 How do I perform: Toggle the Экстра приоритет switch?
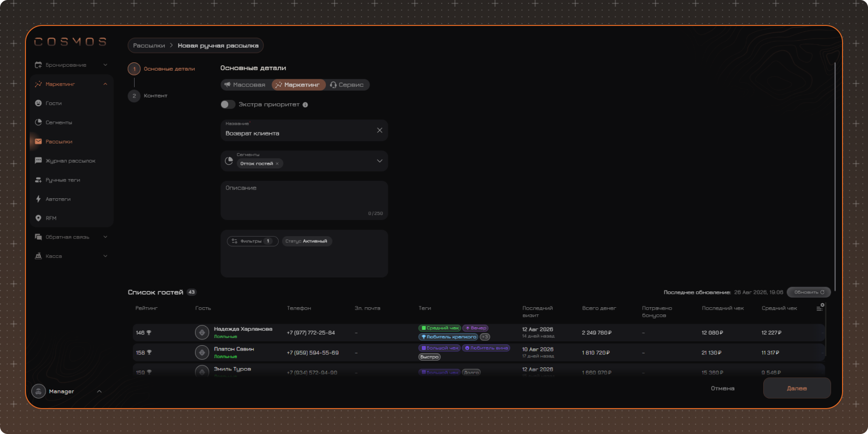pyautogui.click(x=228, y=105)
